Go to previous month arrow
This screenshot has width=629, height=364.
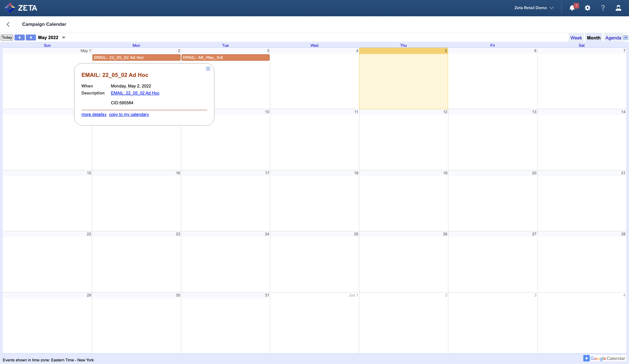[x=19, y=37]
